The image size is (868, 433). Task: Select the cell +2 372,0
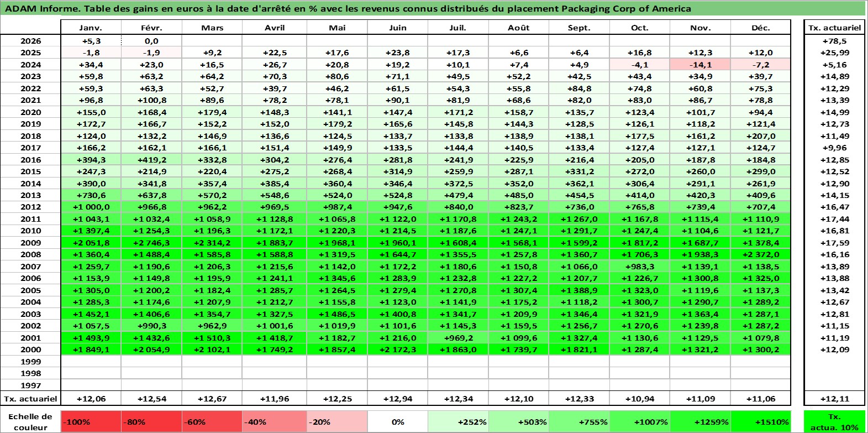click(x=761, y=254)
